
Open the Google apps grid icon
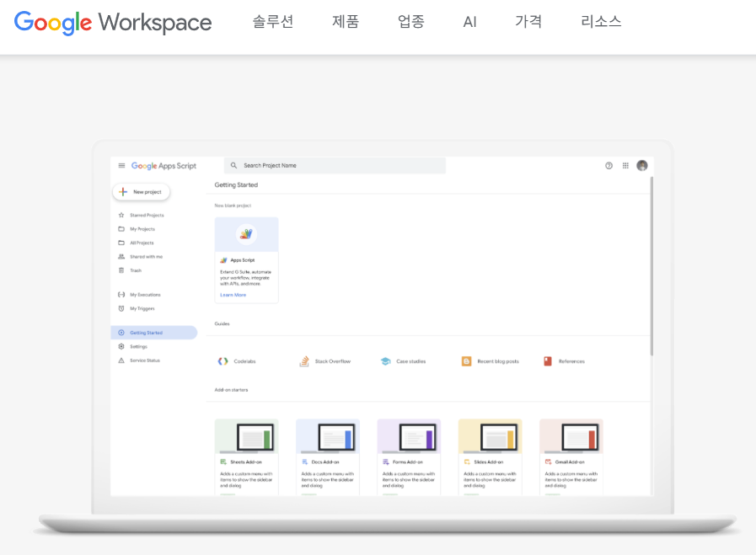pyautogui.click(x=625, y=166)
